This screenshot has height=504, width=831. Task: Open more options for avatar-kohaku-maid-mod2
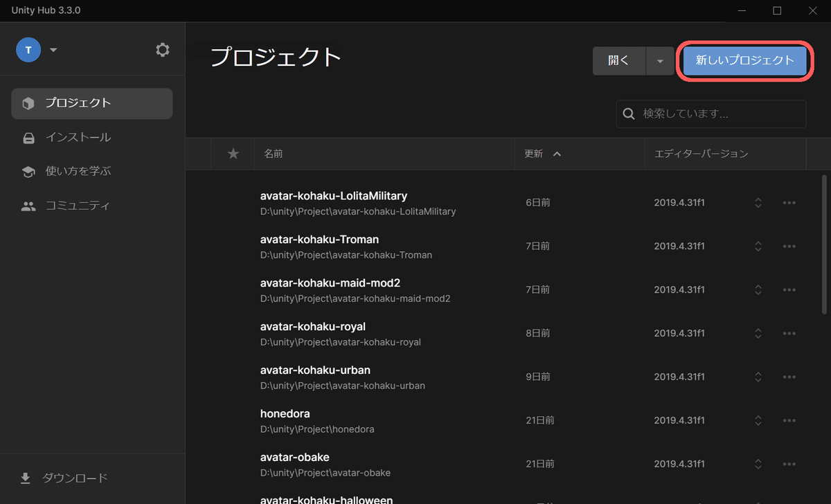point(789,290)
